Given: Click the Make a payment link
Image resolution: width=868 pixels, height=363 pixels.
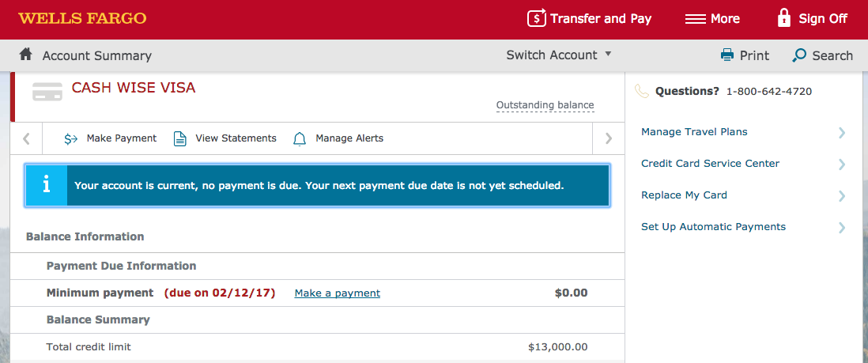Looking at the screenshot, I should (x=337, y=293).
